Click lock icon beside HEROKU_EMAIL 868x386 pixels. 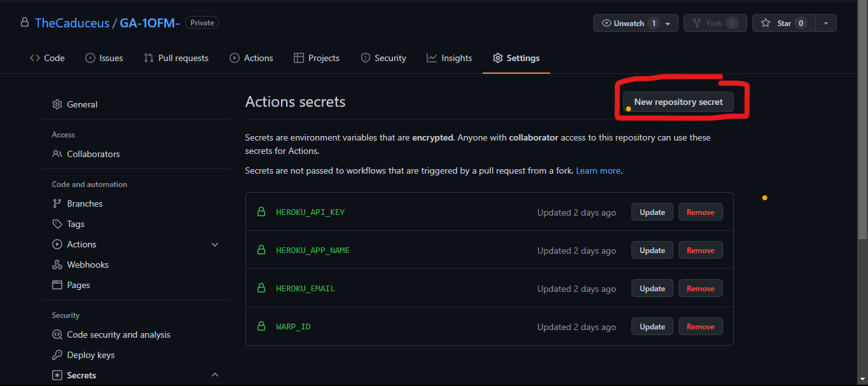(261, 288)
